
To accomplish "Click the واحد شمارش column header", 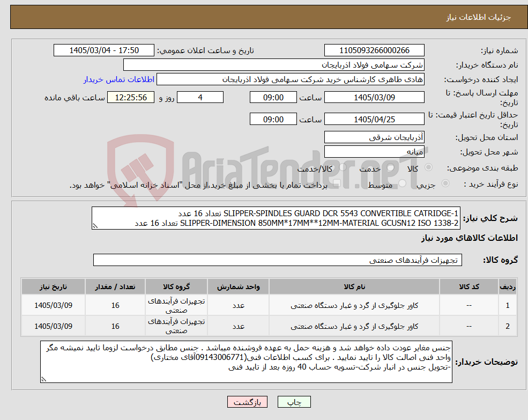I will (x=239, y=287).
